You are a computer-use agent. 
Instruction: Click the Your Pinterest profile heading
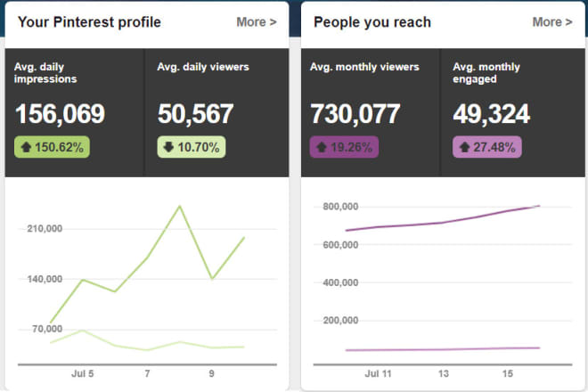pos(89,22)
